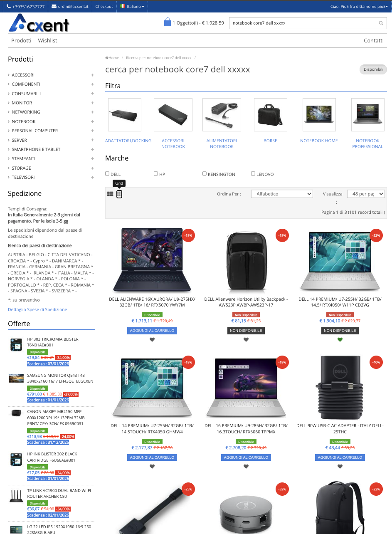Tick the KENSINGTON brand checkbox
Viewport: 392px width, 534px height.
[205, 173]
